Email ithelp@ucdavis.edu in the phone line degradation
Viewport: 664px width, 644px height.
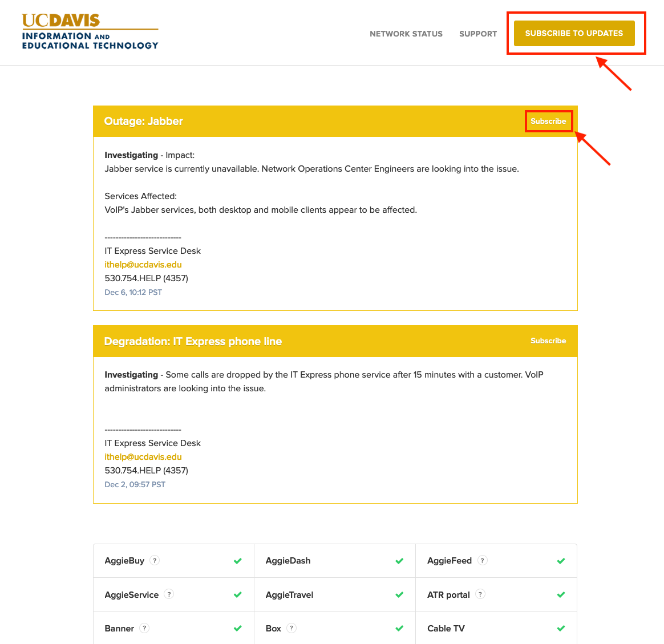143,457
